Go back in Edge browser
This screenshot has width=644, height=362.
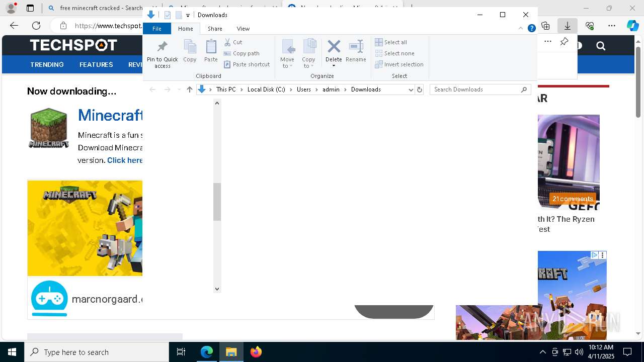pyautogui.click(x=14, y=26)
